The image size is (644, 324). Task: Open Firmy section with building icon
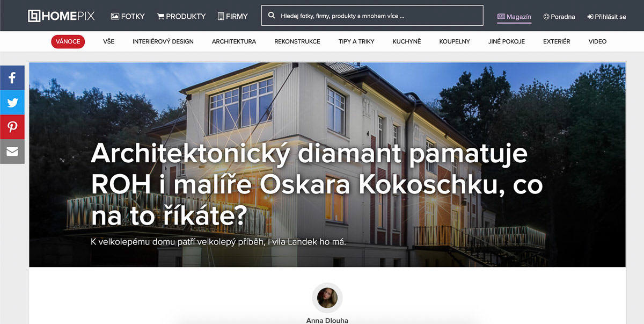(233, 16)
